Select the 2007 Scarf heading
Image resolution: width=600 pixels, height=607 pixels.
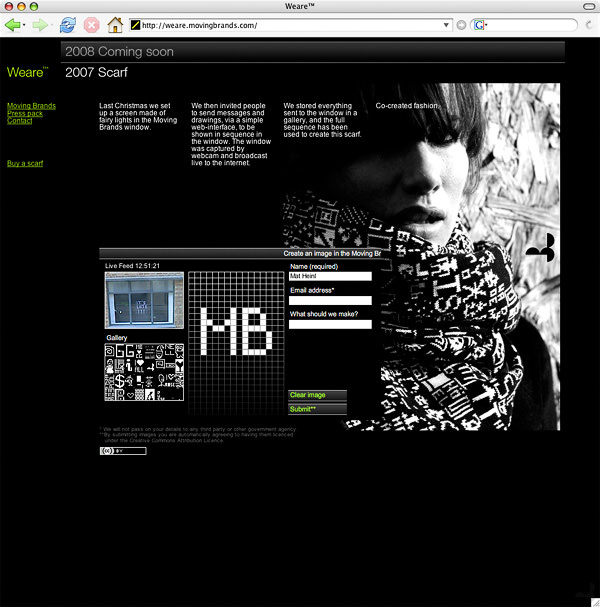pyautogui.click(x=96, y=72)
